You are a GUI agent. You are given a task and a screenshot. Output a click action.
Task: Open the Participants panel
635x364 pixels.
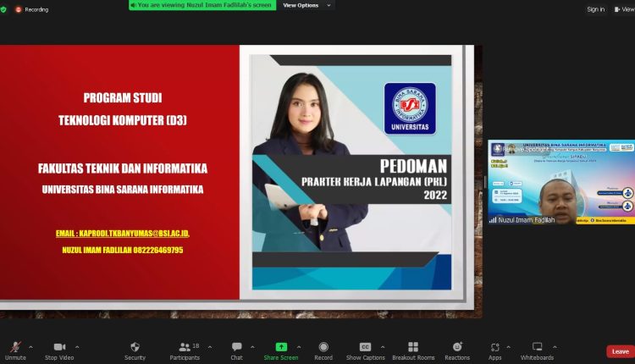[185, 351]
